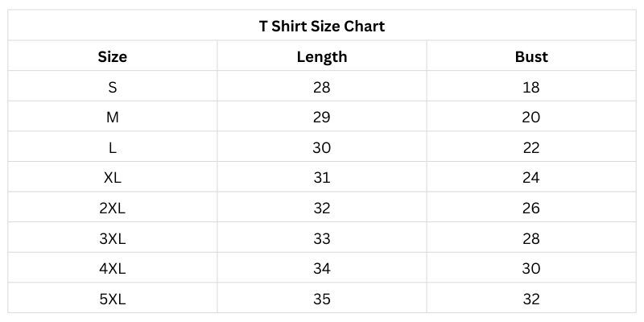Select the 4XL size cell
Viewport: 644px width, 322px height.
[x=113, y=269]
